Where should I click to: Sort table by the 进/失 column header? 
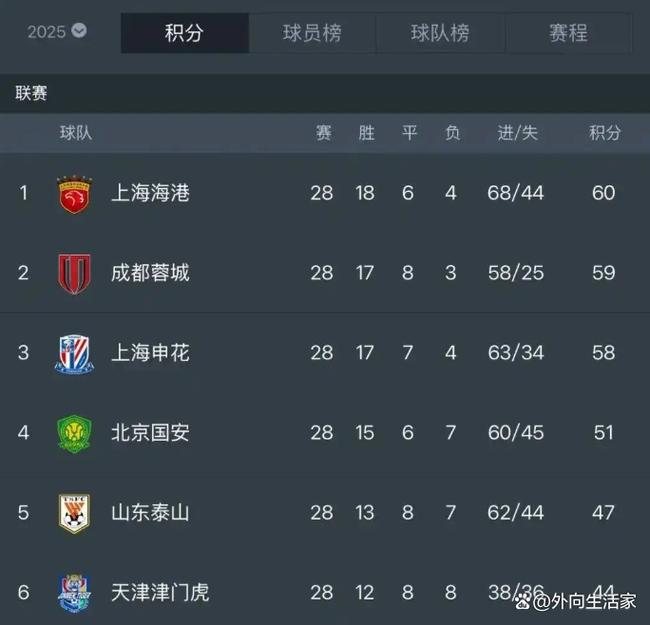pyautogui.click(x=517, y=133)
